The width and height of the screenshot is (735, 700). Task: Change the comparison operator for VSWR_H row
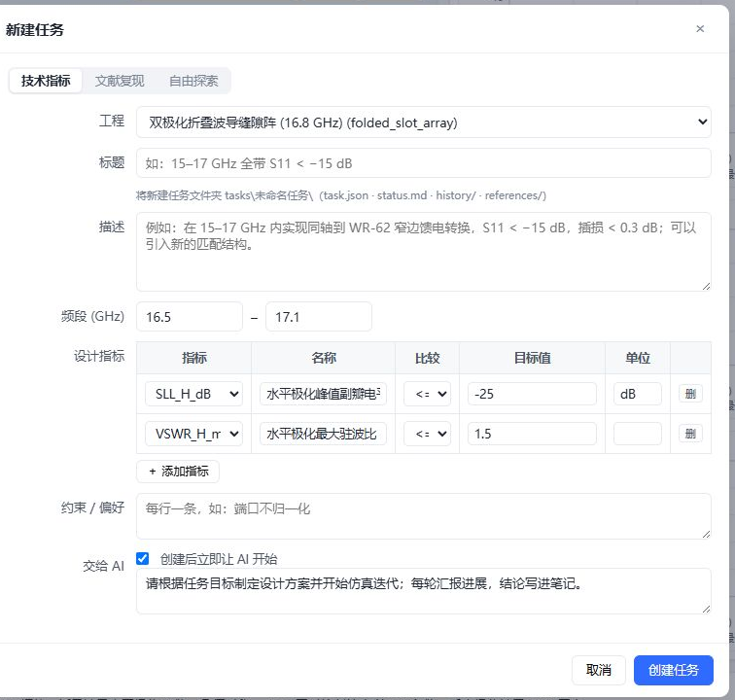(x=427, y=434)
